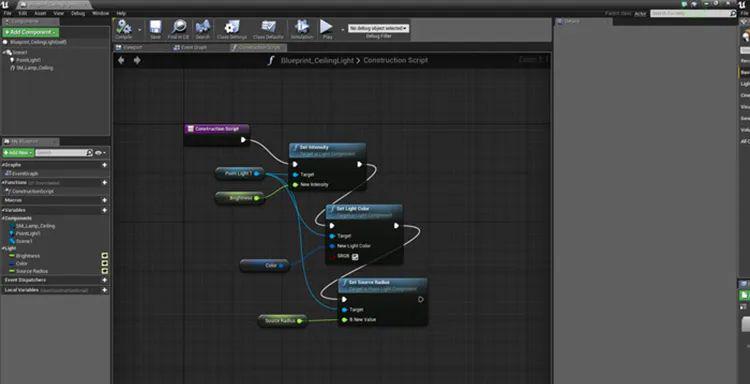Click the Blueprint_CeilingLight breadcrumb
Screen dimensions: 750x384
(x=317, y=60)
